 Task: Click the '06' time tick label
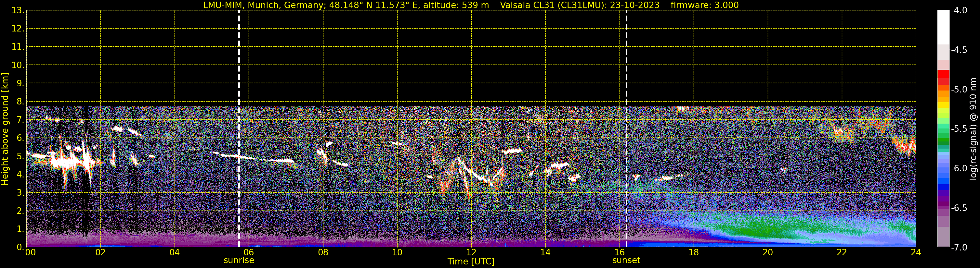click(249, 252)
